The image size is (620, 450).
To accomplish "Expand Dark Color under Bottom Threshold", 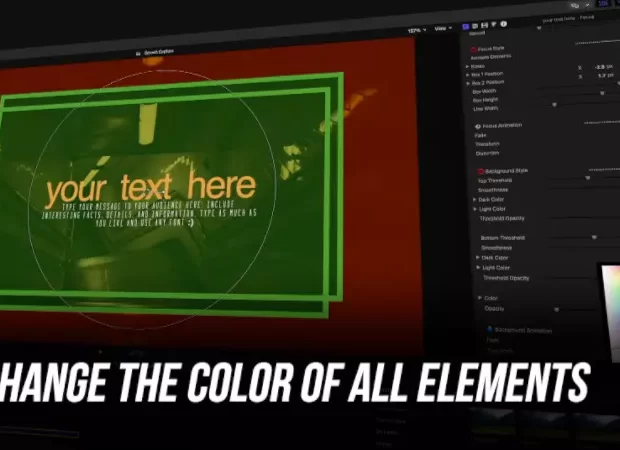I will pos(478,257).
